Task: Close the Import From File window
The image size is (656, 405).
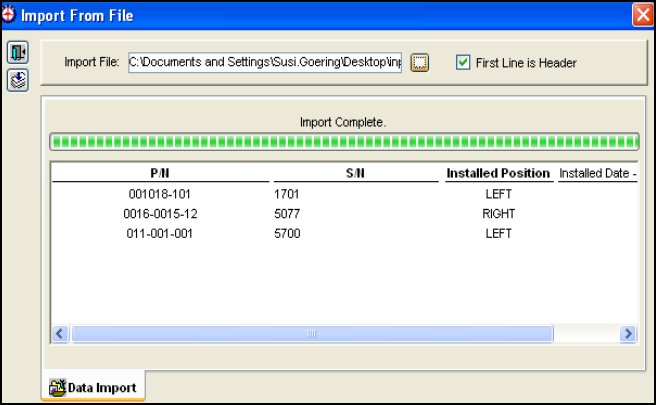Action: pos(643,15)
